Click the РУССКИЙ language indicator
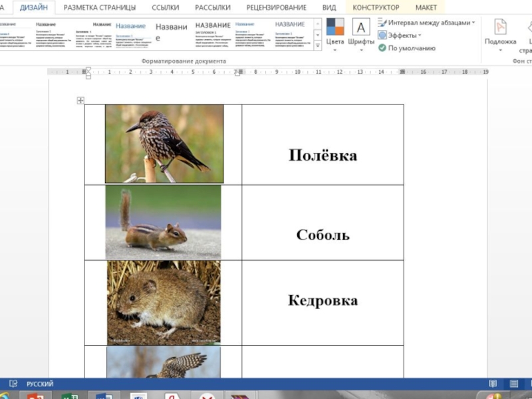Image resolution: width=532 pixels, height=399 pixels. [40, 384]
